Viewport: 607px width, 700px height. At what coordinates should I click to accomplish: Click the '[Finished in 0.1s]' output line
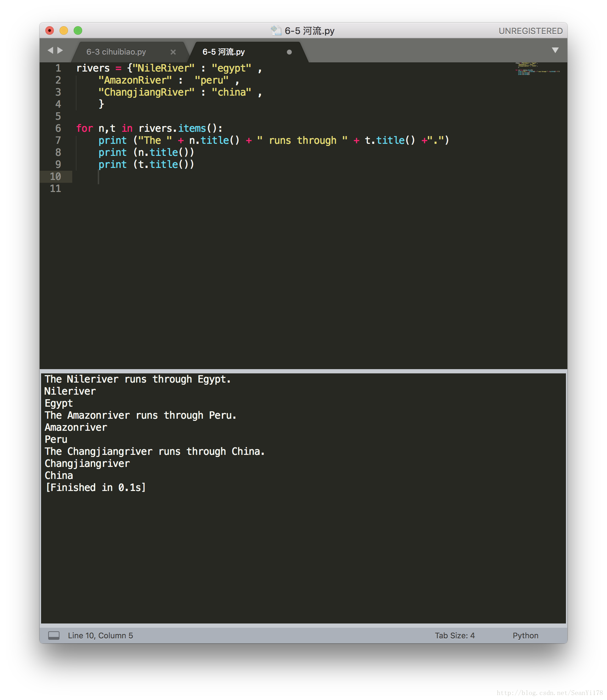(96, 488)
